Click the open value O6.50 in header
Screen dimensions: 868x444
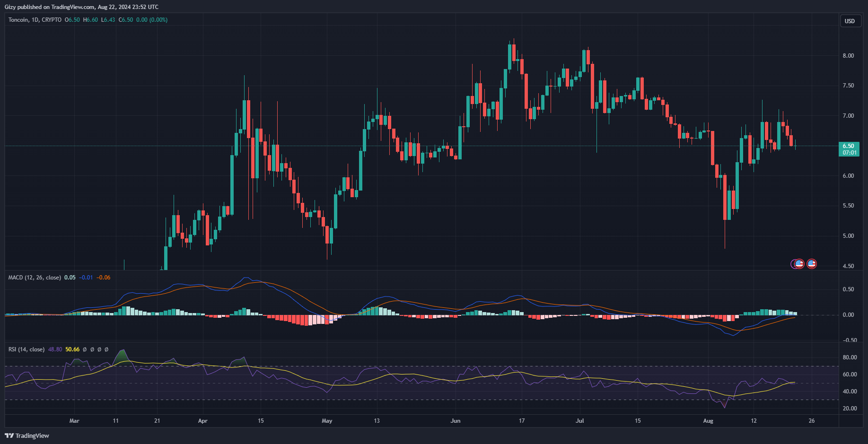(72, 20)
